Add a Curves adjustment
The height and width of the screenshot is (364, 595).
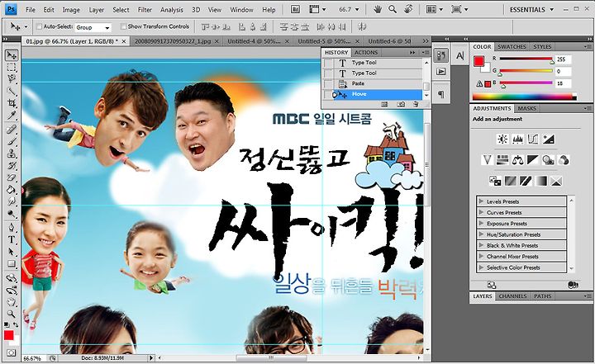(533, 139)
